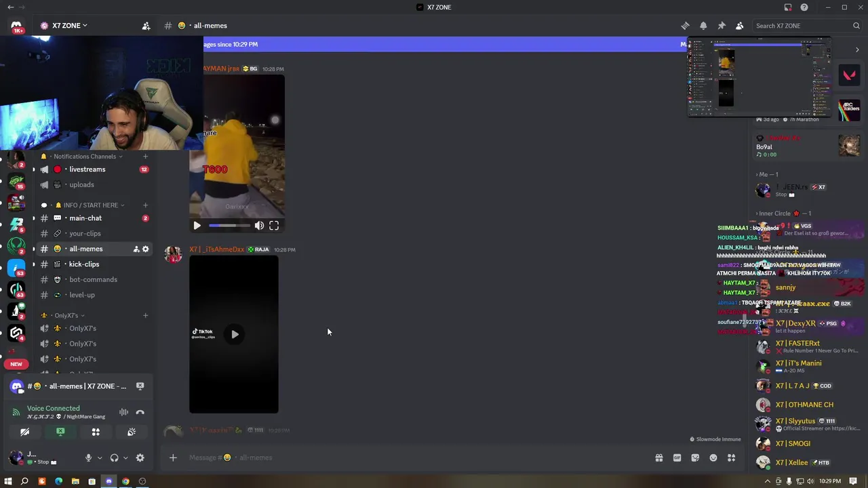Send a gift icon
This screenshot has width=868, height=488.
[658, 458]
